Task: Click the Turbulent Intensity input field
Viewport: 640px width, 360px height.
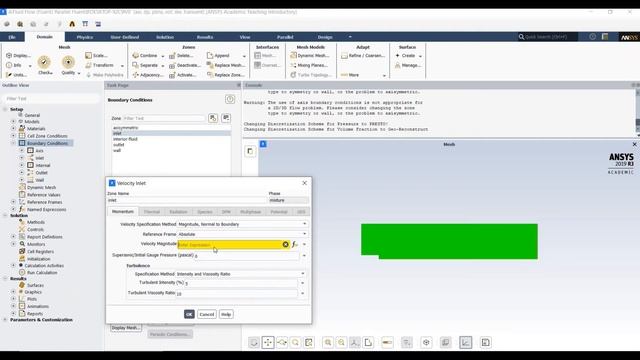Action: coord(241,283)
